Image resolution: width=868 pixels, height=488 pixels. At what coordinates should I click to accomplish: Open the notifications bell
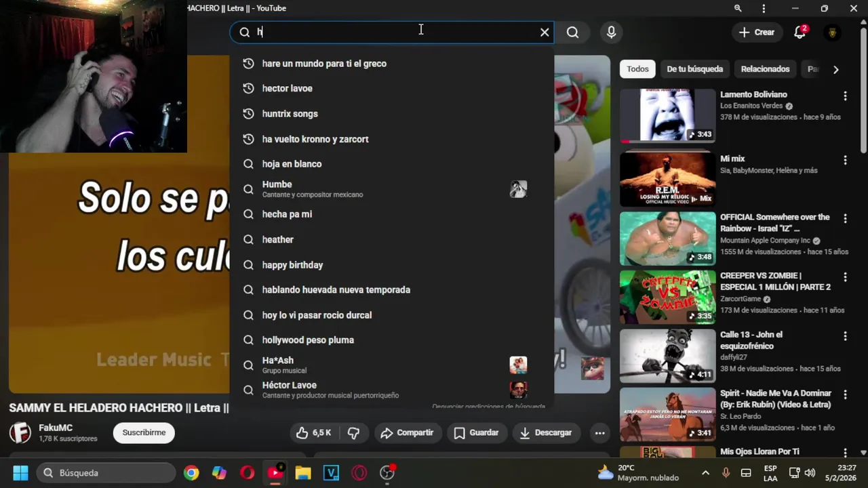pyautogui.click(x=800, y=32)
